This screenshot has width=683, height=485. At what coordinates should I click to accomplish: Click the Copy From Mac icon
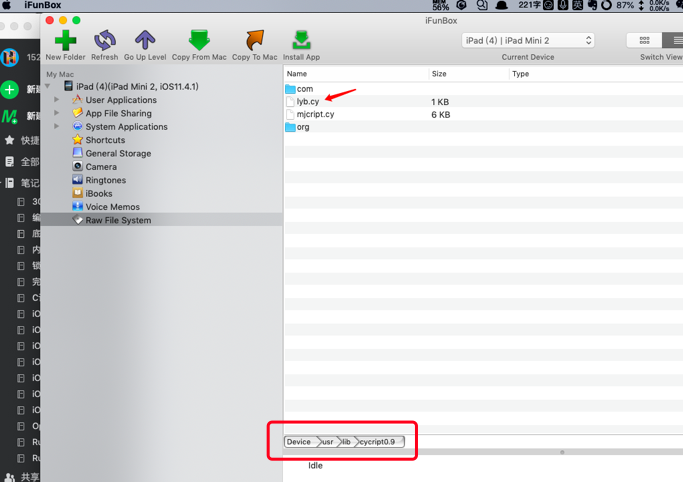[x=199, y=41]
